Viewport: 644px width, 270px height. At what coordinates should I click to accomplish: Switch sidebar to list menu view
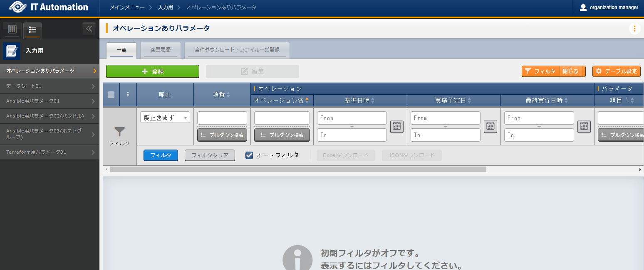click(32, 29)
